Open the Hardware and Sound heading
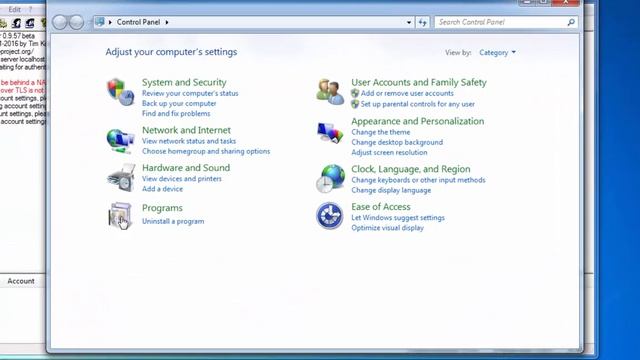The width and height of the screenshot is (640, 360). coord(186,167)
